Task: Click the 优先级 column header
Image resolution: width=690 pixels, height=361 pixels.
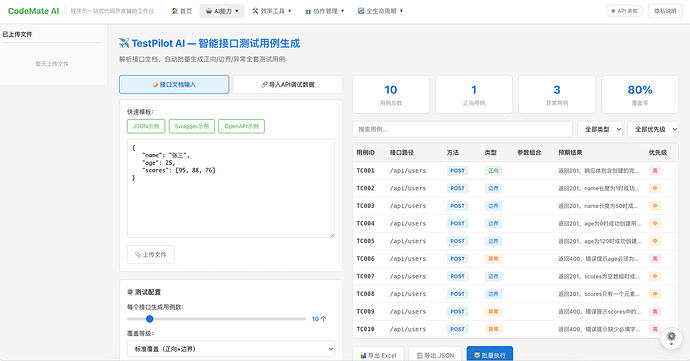Action: point(658,152)
